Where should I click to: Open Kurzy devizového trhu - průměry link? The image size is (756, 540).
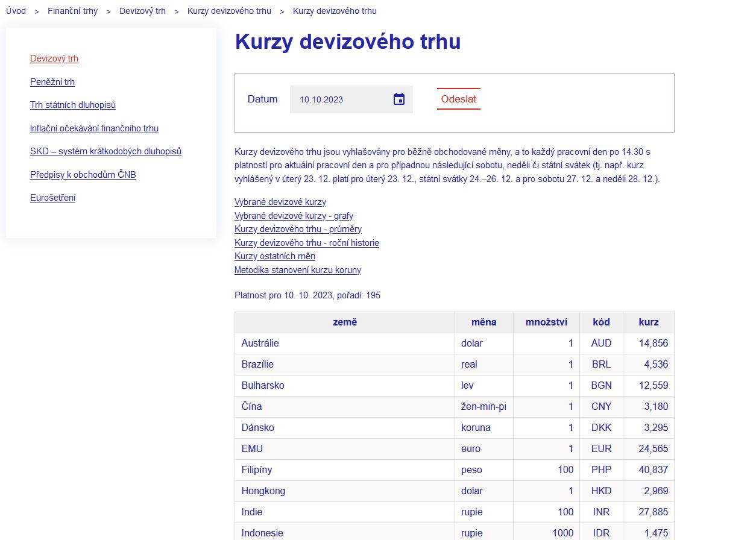[298, 229]
